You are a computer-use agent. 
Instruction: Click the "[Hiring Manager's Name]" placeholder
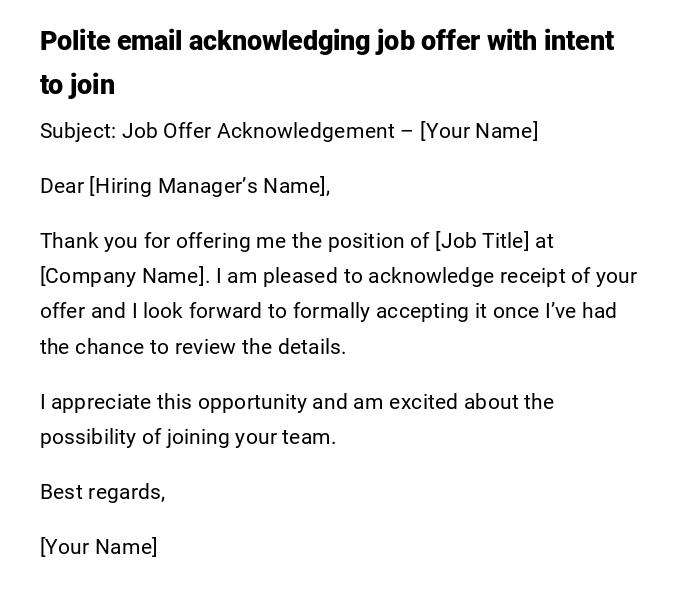(208, 186)
